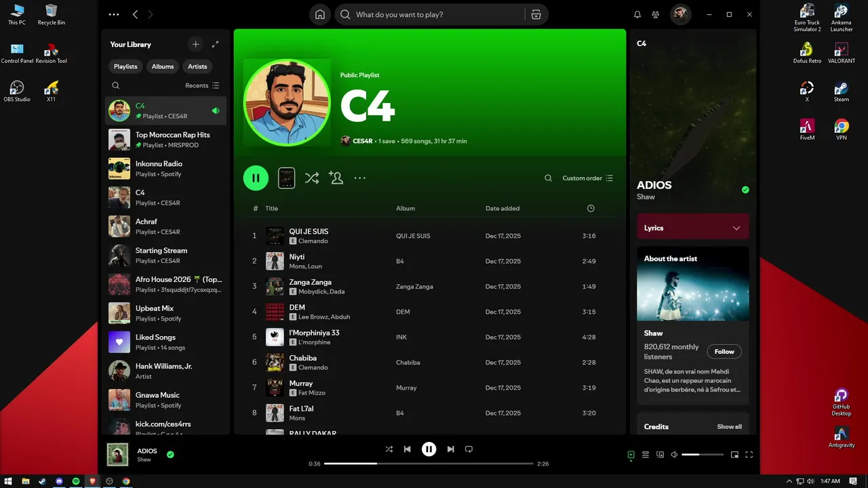The image size is (868, 488).
Task: Filter the library by Artists
Action: (197, 66)
